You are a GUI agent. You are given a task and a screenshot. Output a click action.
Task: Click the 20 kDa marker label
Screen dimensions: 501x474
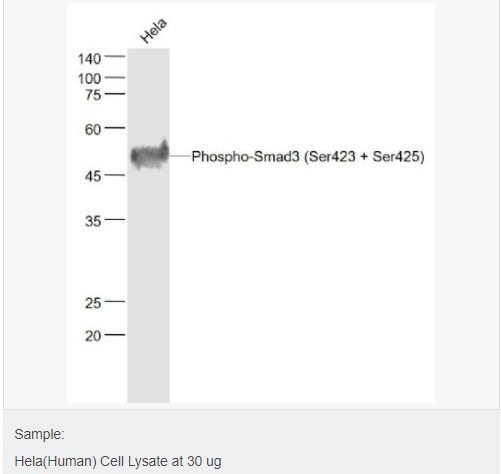[x=93, y=336]
